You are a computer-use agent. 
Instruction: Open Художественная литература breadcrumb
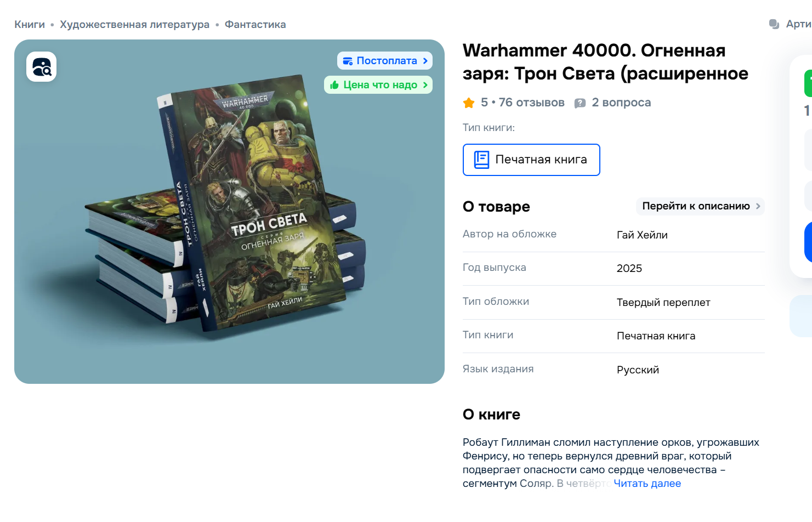(x=134, y=25)
